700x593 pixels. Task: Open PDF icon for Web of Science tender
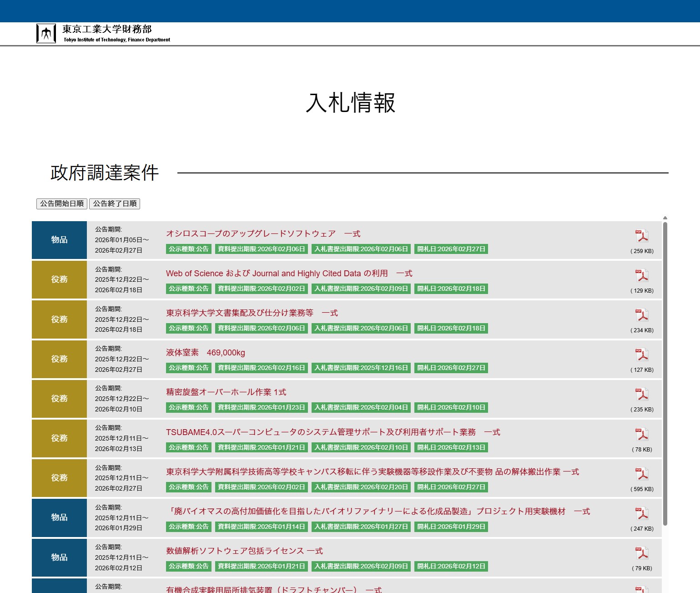tap(642, 276)
